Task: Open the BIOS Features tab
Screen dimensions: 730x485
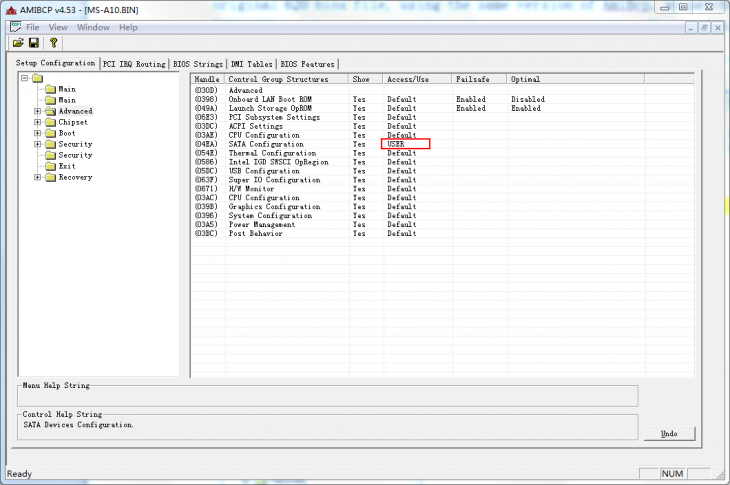Action: (307, 64)
